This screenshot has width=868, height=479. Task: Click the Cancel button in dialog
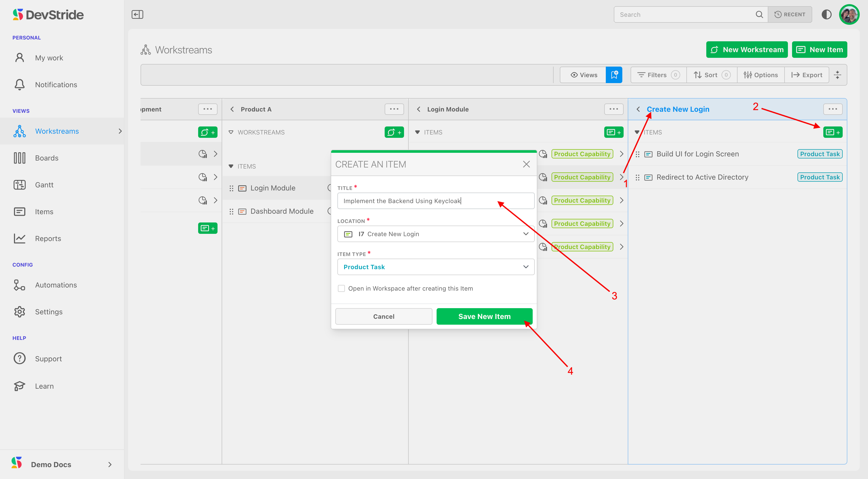point(383,316)
